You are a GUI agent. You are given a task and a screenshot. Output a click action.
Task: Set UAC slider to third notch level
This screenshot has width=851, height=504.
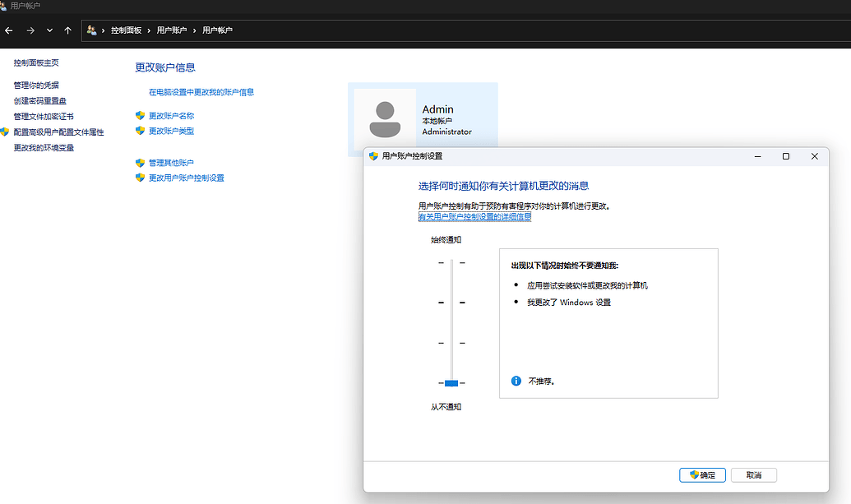pyautogui.click(x=451, y=343)
